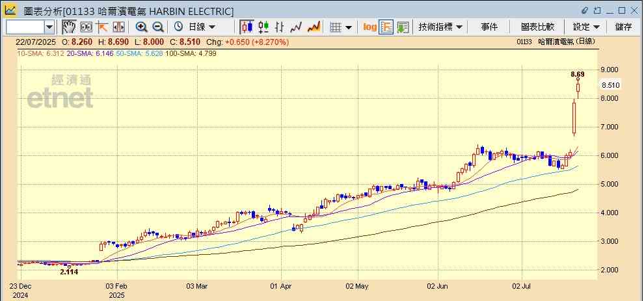Expand the 設定 settings menu
The image size is (644, 301).
click(587, 27)
